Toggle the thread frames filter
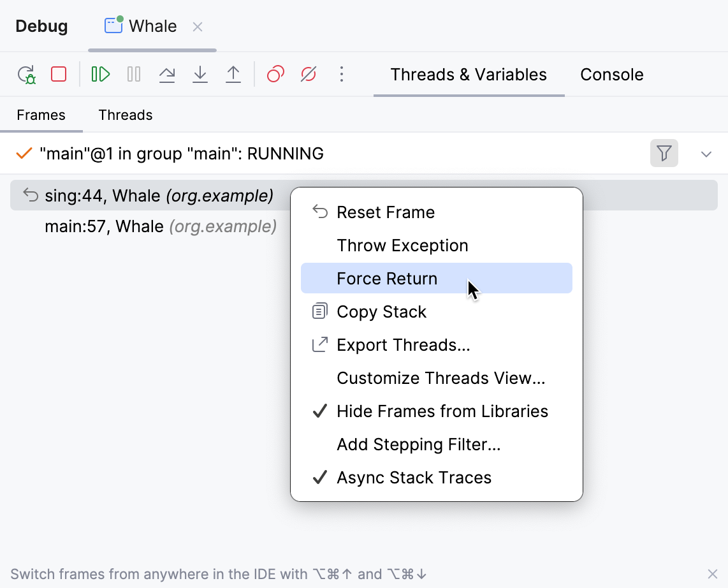This screenshot has height=588, width=728. (x=664, y=153)
